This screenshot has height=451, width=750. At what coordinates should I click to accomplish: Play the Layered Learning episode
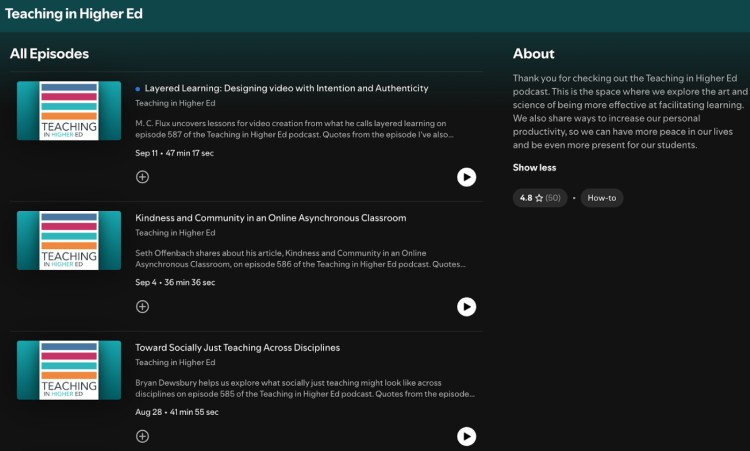466,177
